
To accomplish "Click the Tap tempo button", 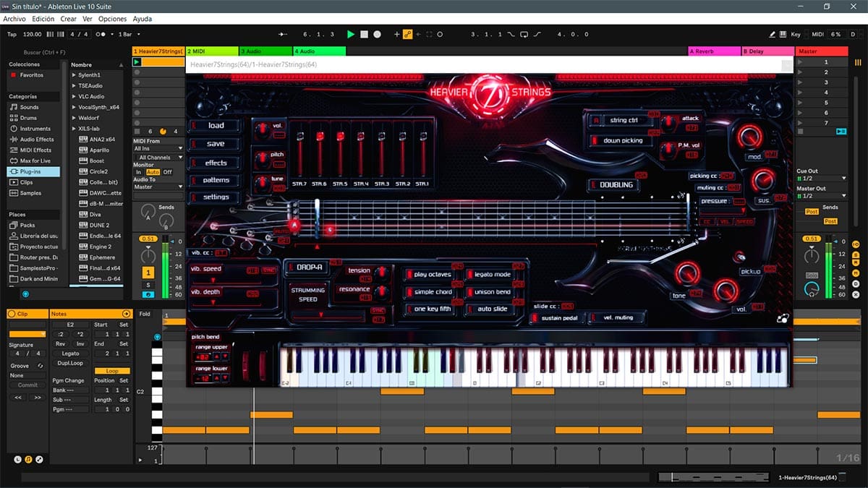I will 12,34.
